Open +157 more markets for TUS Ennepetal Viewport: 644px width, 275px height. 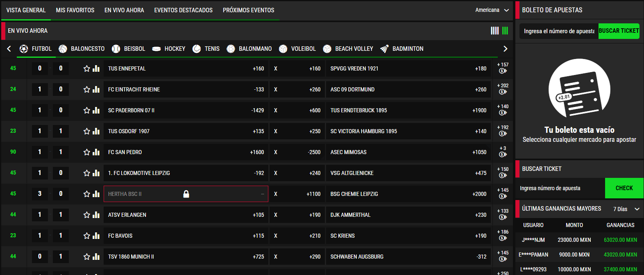[503, 68]
